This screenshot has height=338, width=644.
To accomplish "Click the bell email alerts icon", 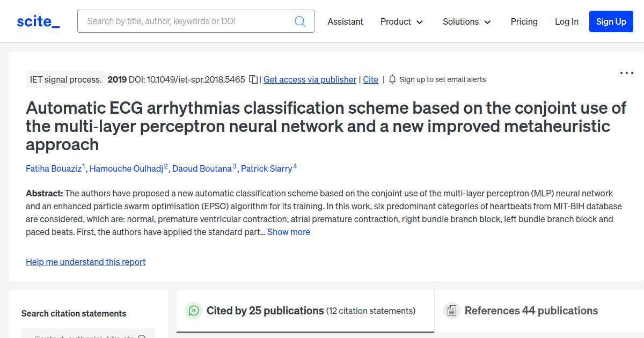I will 392,79.
